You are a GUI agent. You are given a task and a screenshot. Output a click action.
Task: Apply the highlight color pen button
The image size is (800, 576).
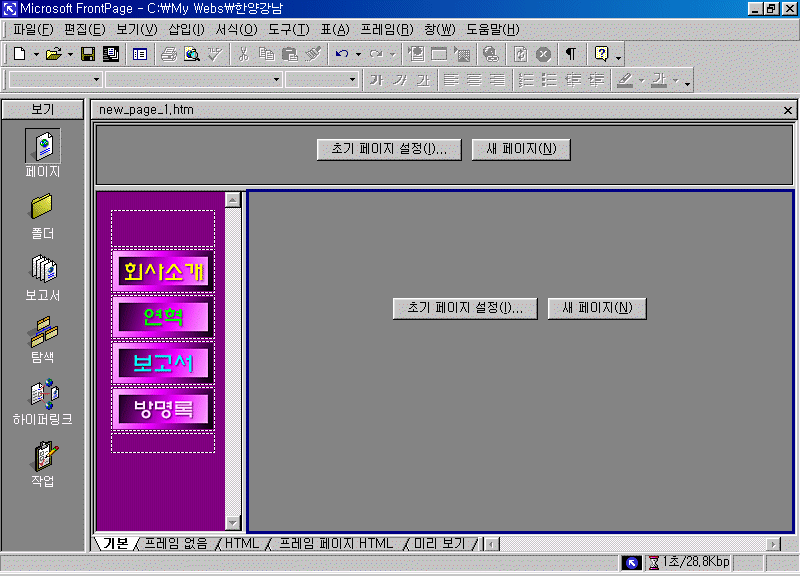pos(625,80)
